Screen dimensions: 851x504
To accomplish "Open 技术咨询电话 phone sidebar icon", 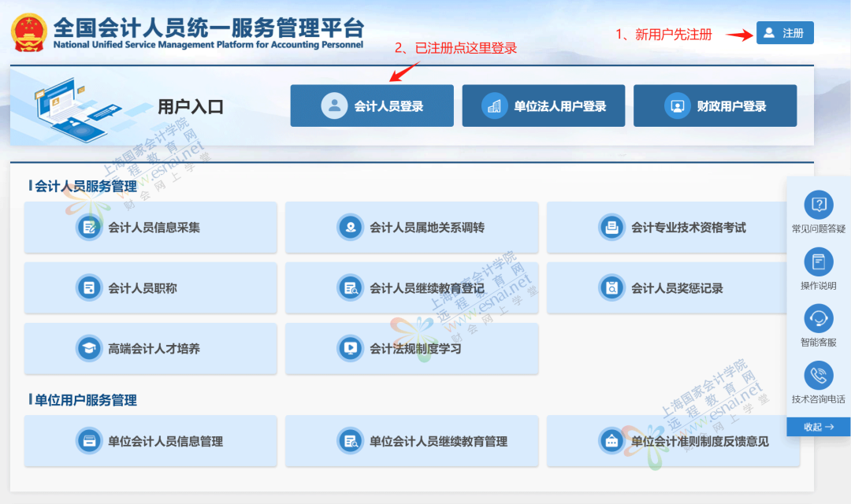I will (819, 375).
